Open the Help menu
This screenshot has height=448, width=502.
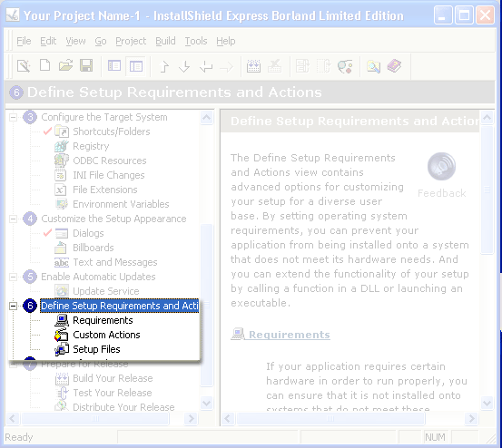226,41
